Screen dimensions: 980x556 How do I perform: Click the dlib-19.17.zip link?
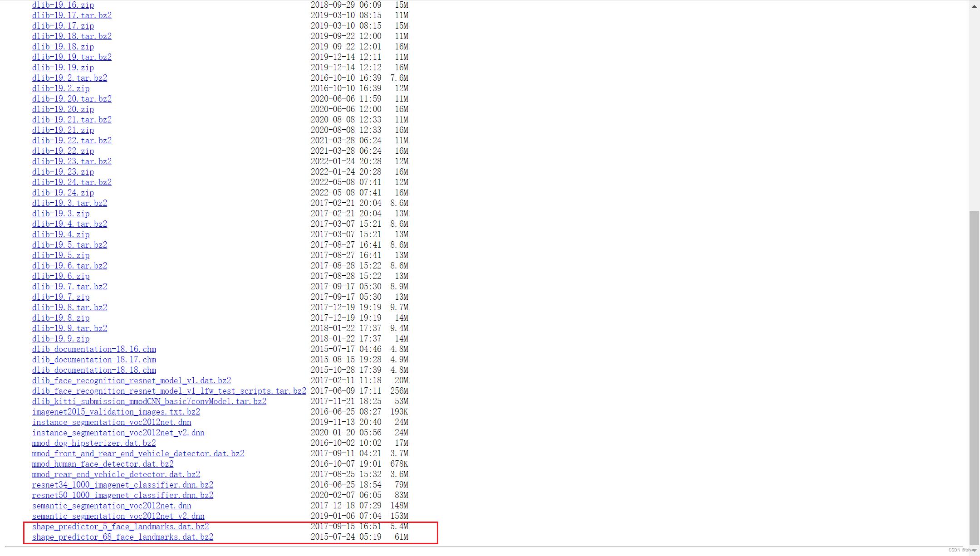tap(63, 26)
